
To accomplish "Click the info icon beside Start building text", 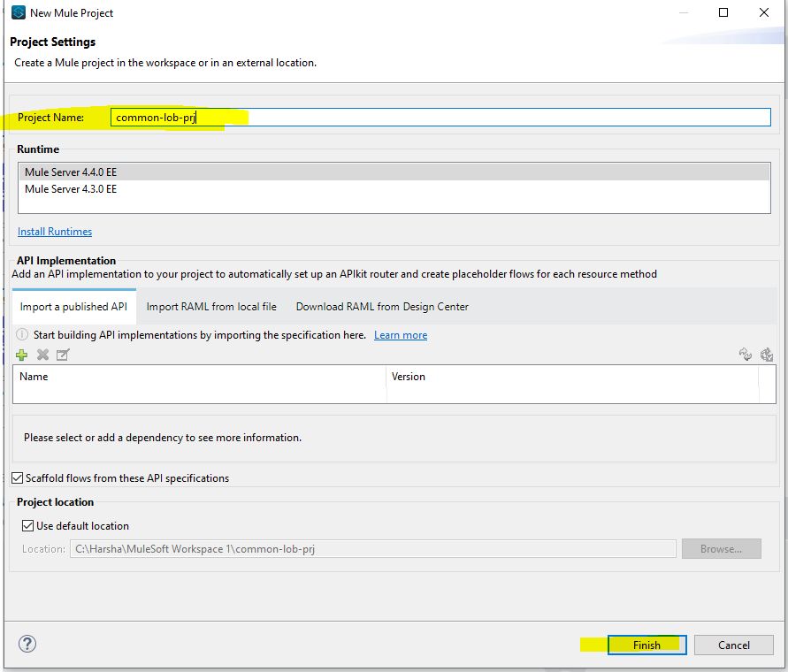I will [22, 335].
